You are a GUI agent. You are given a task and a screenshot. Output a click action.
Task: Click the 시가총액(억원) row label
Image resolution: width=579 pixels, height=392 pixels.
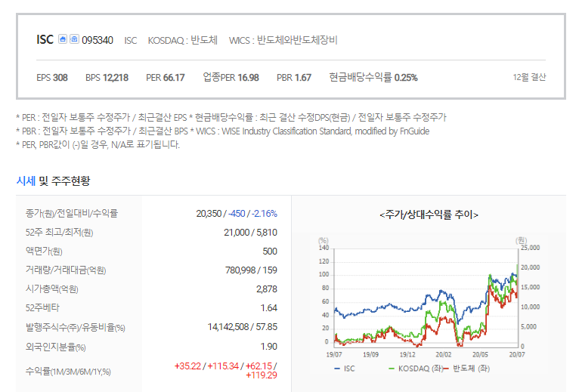(51, 289)
